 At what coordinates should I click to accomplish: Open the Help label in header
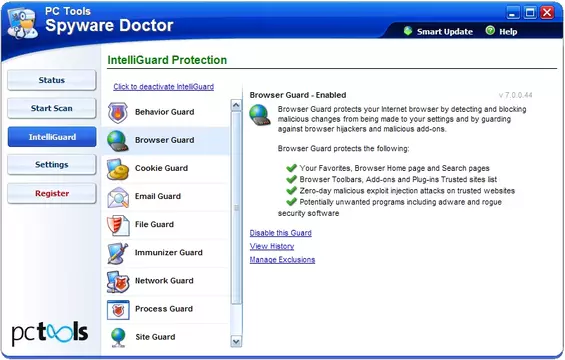(508, 32)
